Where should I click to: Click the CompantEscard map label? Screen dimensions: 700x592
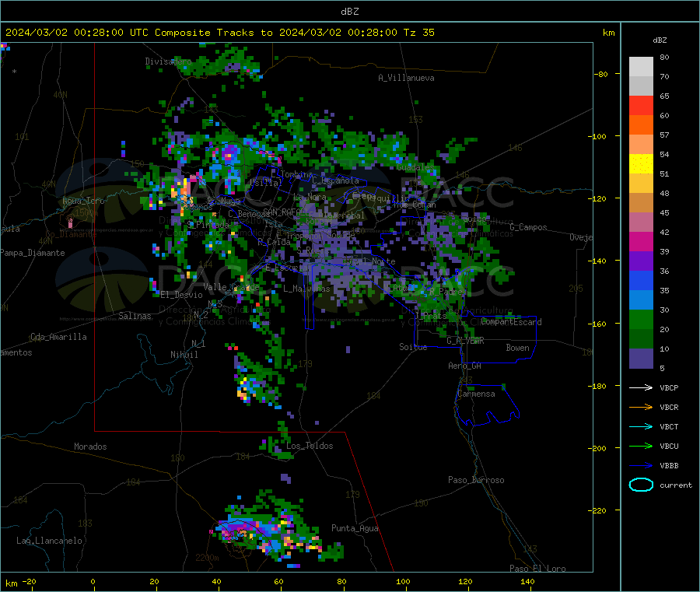coord(511,321)
